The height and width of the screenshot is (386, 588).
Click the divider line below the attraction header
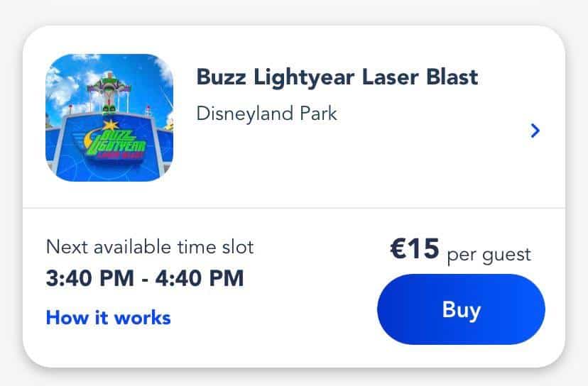[x=294, y=207]
